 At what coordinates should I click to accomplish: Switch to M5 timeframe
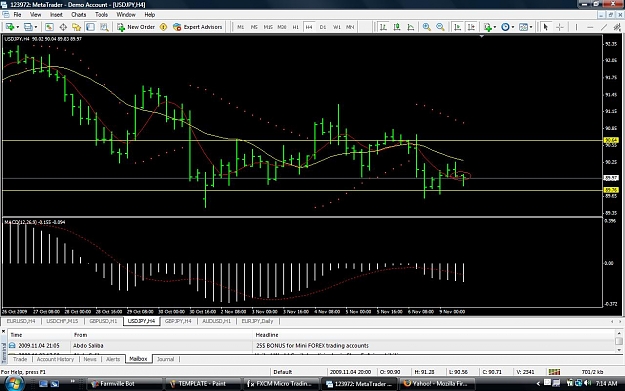coord(254,27)
